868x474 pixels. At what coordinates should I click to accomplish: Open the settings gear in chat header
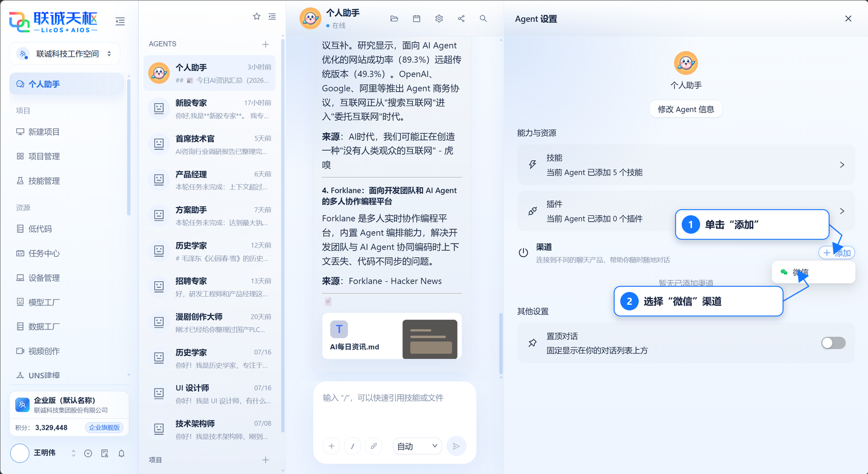(439, 18)
